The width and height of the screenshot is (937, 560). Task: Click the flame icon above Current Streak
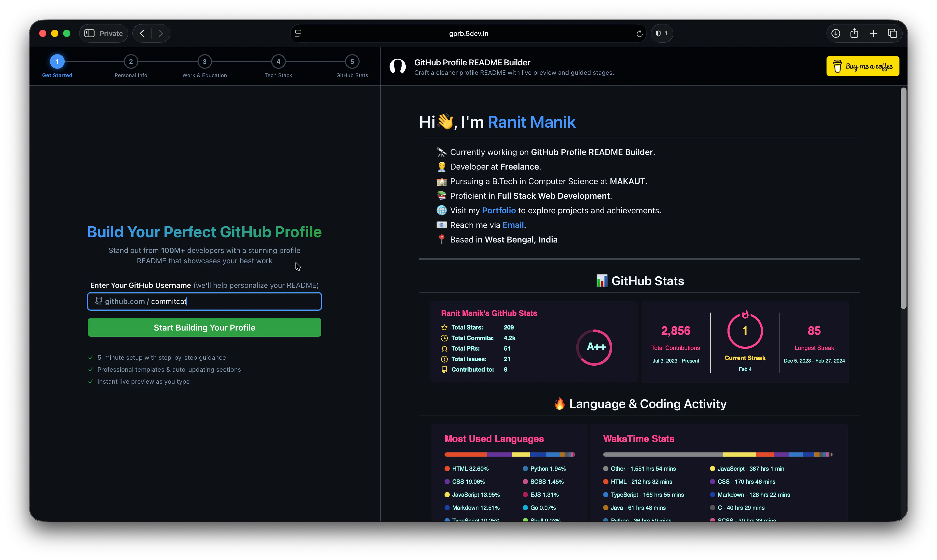[x=745, y=314]
